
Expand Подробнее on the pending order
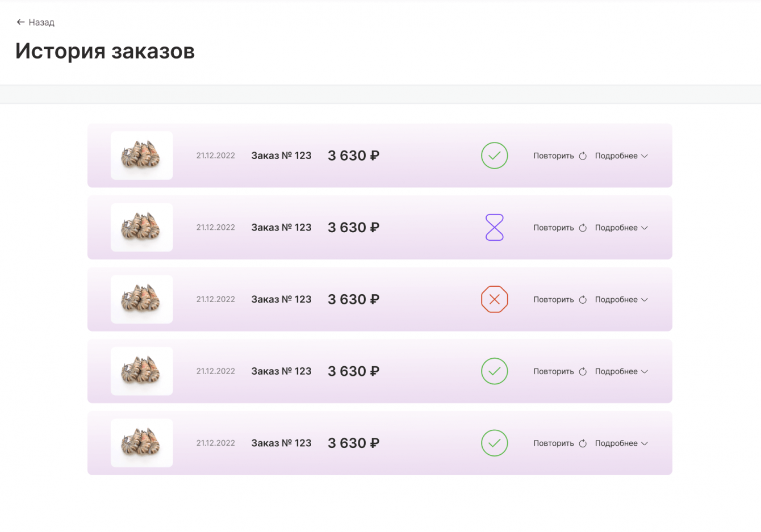point(621,228)
